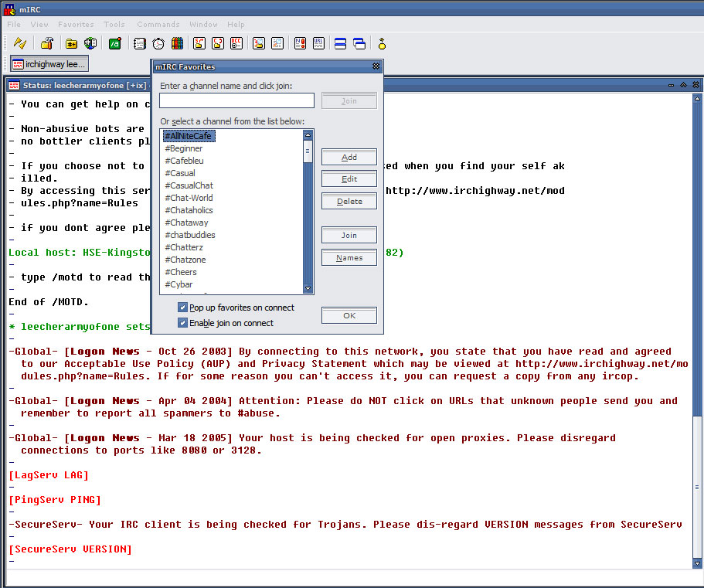Select #Cheers in the favorites list
This screenshot has height=588, width=704.
click(181, 271)
